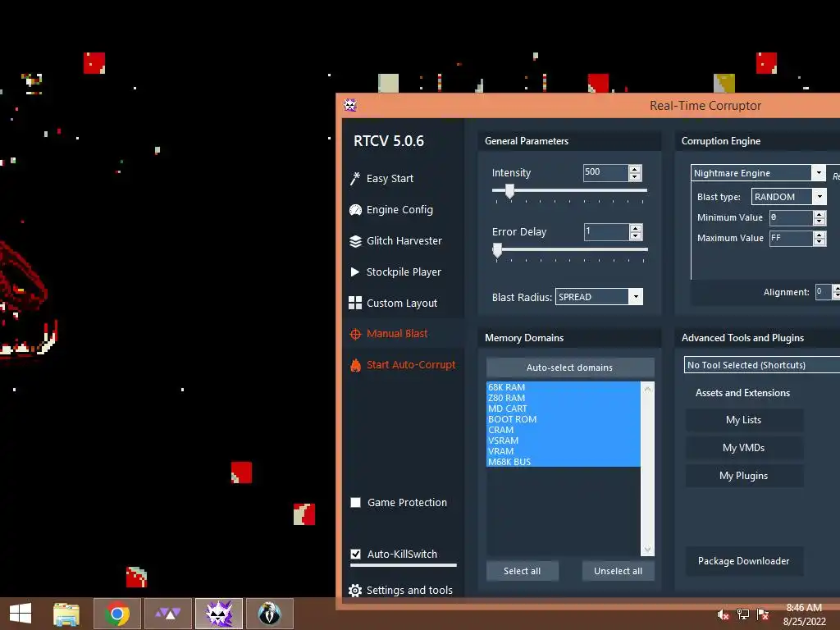Open the Blast Radius SPREAD dropdown
The width and height of the screenshot is (840, 630).
pos(636,296)
